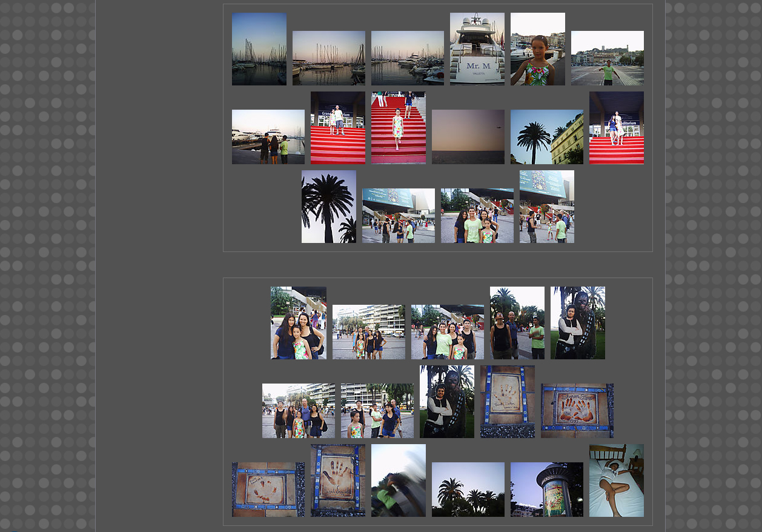Screen dimensions: 762x532
Task: Open the Mr. M yacht photo
Action: click(477, 49)
